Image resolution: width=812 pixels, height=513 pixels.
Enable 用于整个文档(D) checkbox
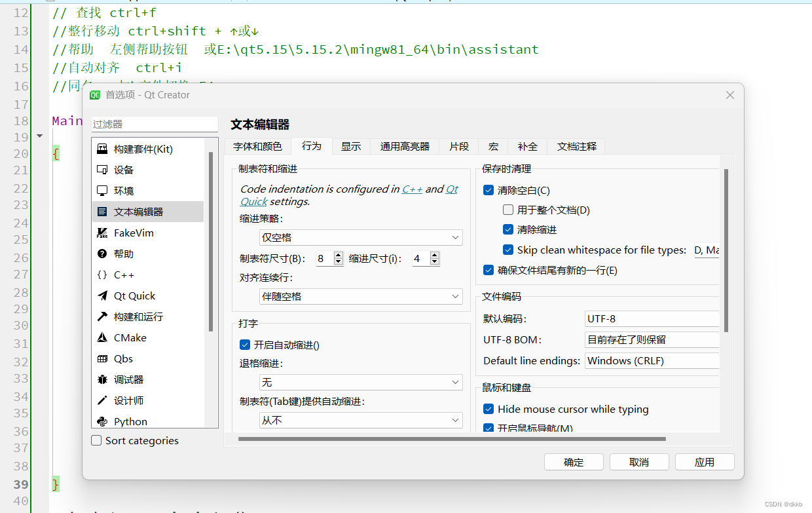(x=508, y=210)
